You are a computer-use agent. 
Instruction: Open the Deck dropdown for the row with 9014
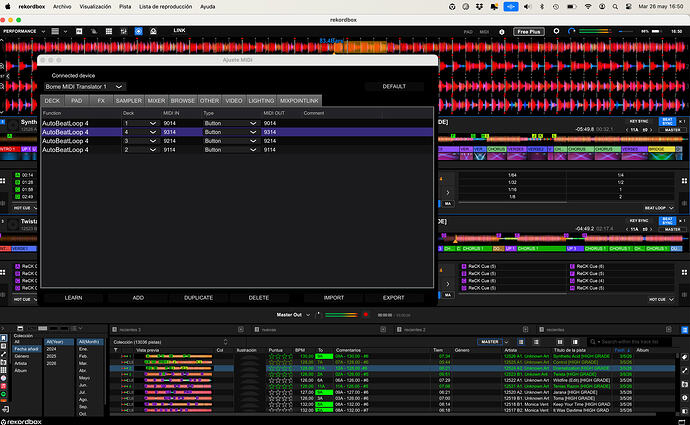[140, 123]
